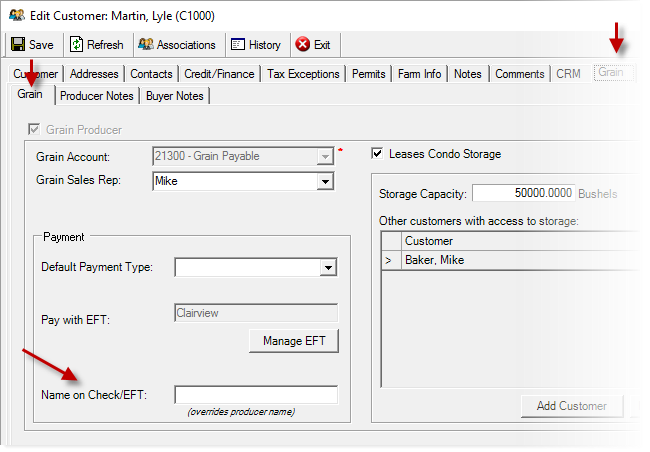Click the Edit Customer title bar icon
Screen dimensions: 650x452
click(17, 15)
